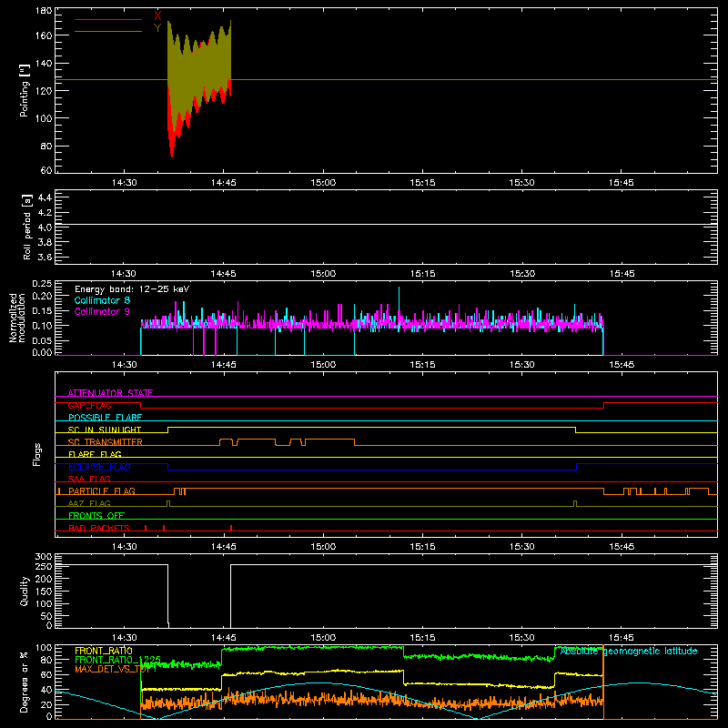The height and width of the screenshot is (728, 728).
Task: Click the '4.4' tick on Roll period axis
Action: [45, 198]
